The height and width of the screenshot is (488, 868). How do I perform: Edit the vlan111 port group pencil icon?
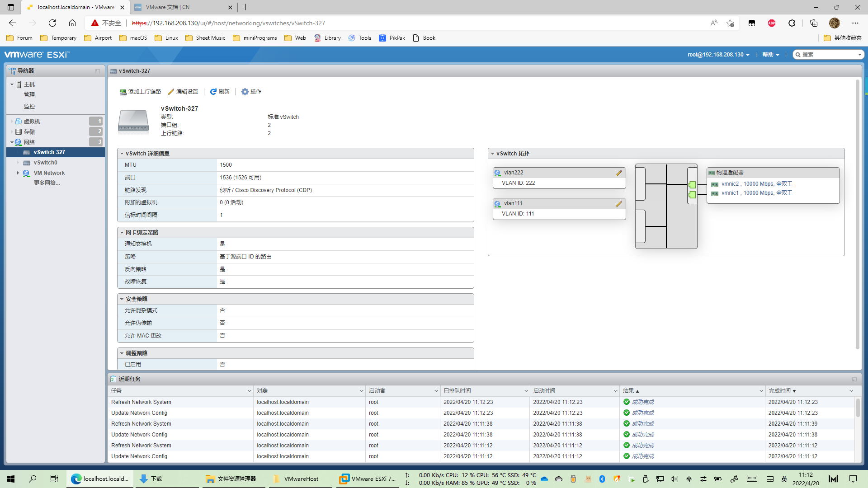coord(618,204)
